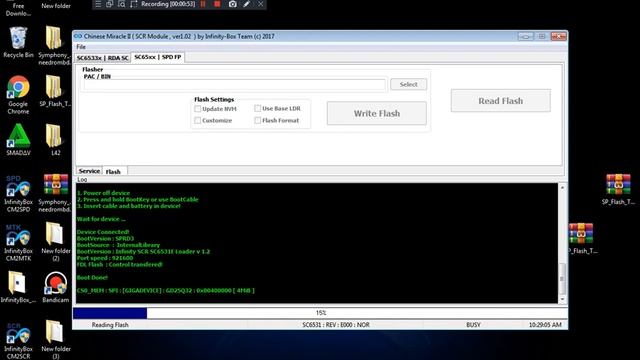Open the SP_Flash_T.. folder beside Google Chrome

pyautogui.click(x=55, y=91)
